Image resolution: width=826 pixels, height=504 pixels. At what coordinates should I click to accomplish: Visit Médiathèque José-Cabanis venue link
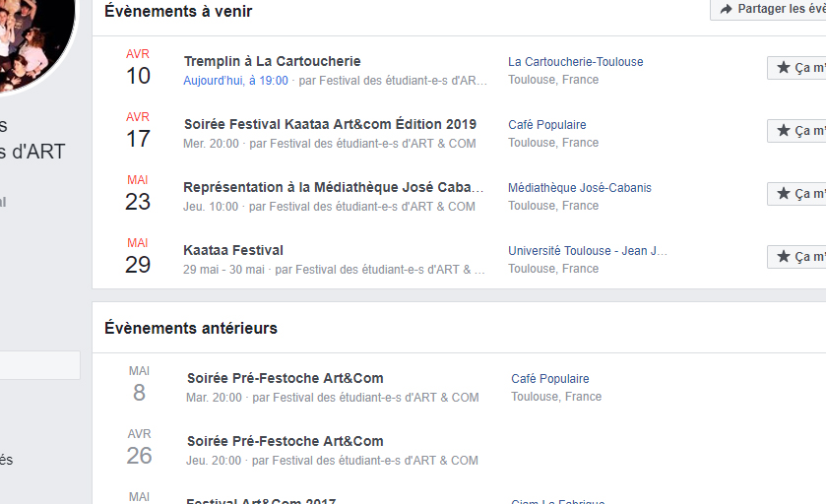pyautogui.click(x=580, y=187)
